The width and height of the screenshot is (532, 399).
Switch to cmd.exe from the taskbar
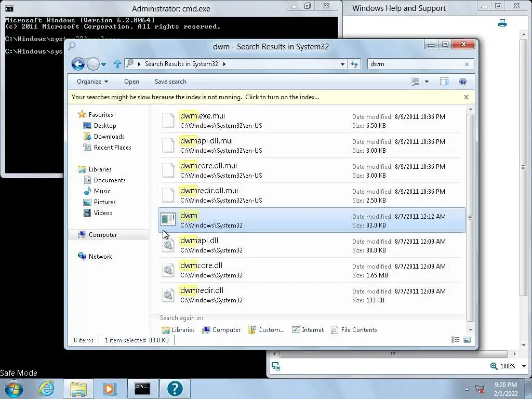(142, 389)
